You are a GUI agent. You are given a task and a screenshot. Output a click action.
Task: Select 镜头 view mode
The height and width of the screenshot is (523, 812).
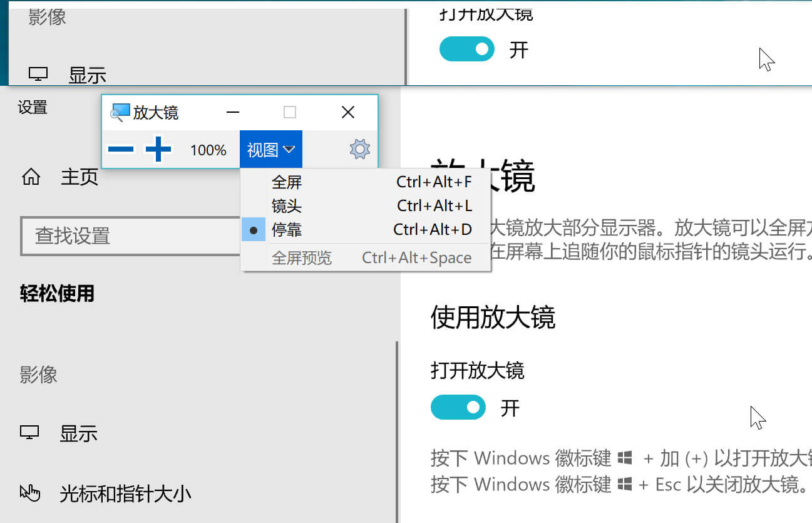(366, 206)
